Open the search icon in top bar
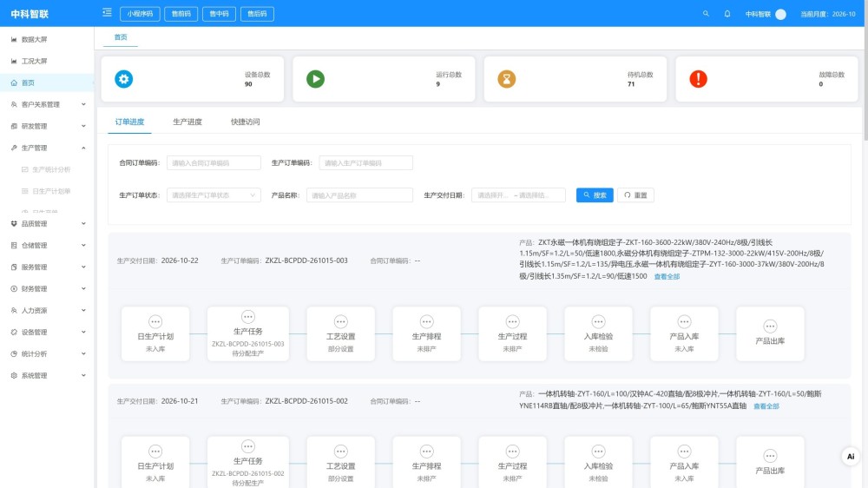 (706, 14)
